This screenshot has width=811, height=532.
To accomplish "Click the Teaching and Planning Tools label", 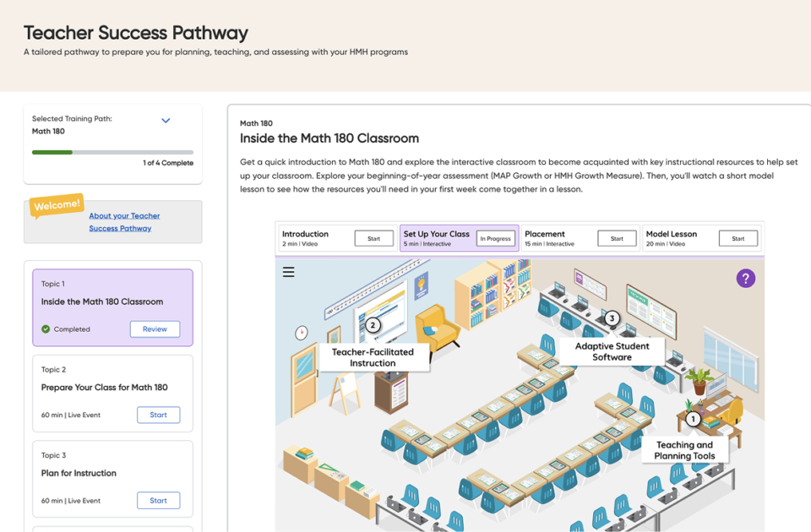I will [684, 450].
